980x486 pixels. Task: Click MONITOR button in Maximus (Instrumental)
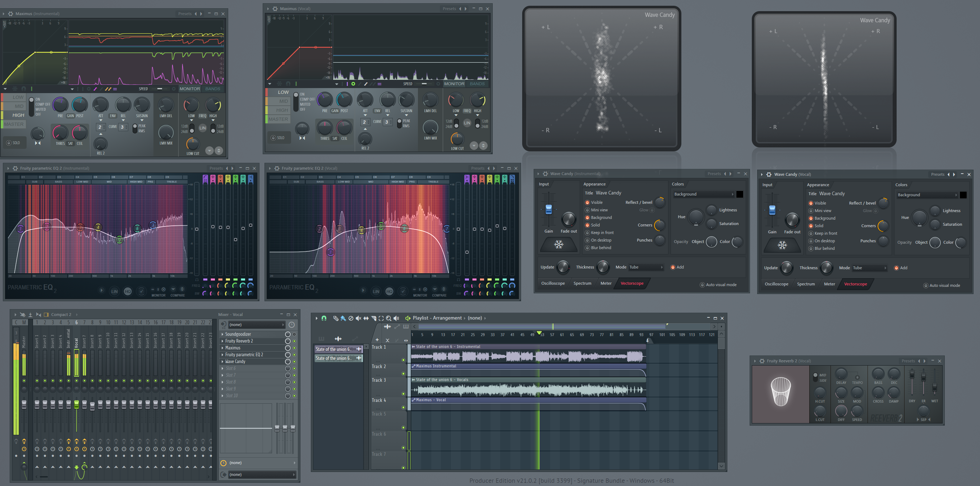click(x=189, y=89)
